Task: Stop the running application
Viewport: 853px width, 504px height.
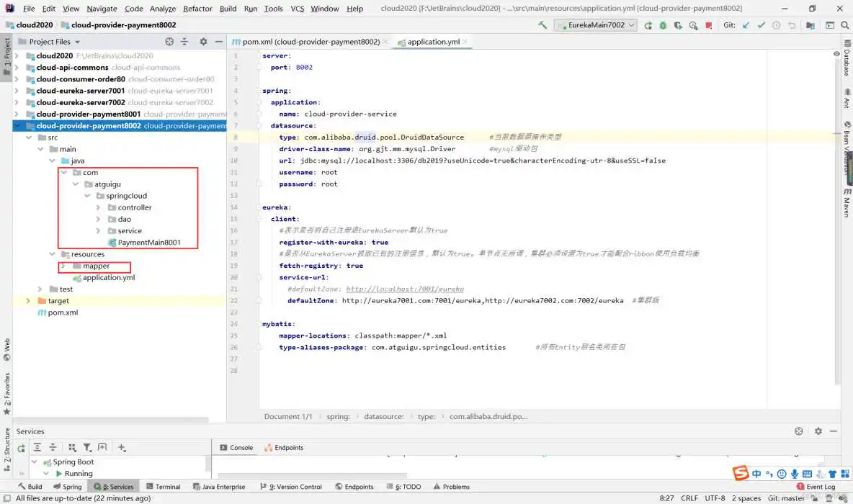Action: 708,24
